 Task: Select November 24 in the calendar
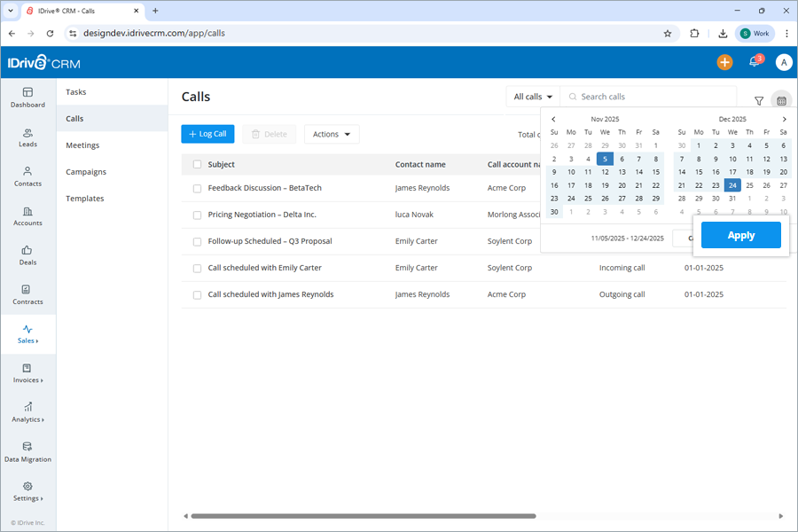571,199
